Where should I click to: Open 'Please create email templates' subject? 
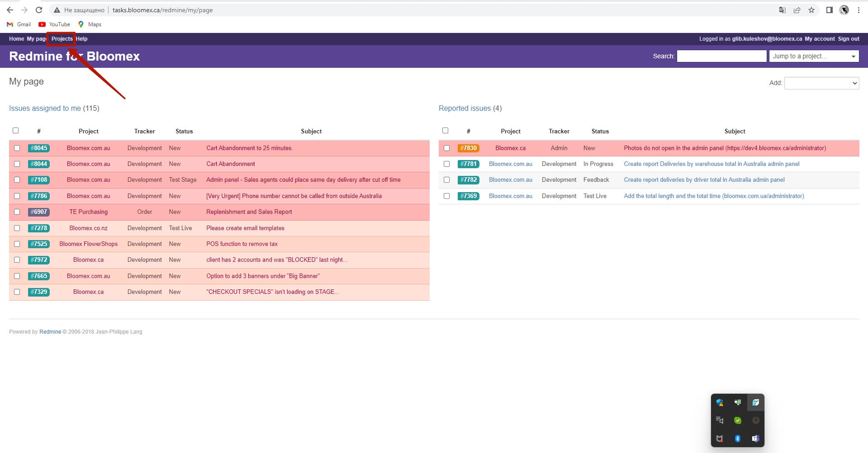pos(245,228)
